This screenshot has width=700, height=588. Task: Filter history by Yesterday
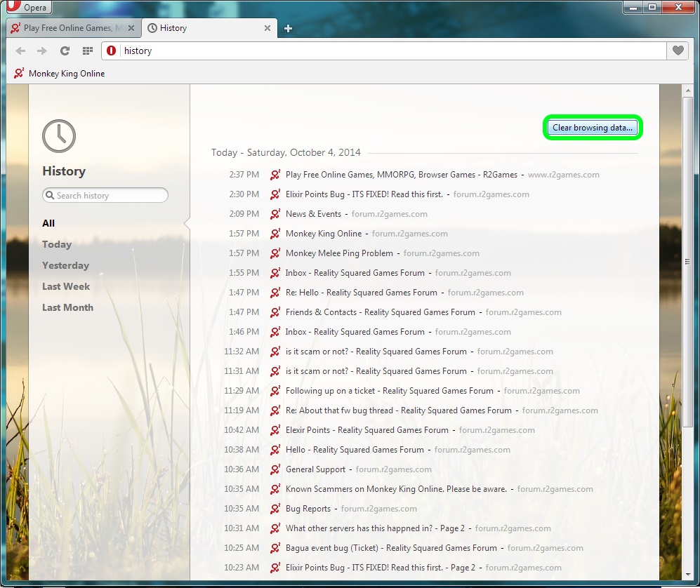pos(65,265)
